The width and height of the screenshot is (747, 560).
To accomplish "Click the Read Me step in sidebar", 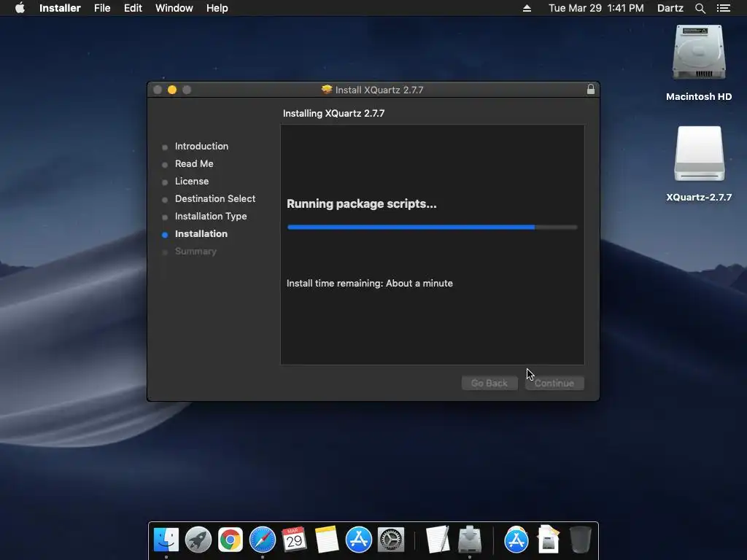I will 194,164.
